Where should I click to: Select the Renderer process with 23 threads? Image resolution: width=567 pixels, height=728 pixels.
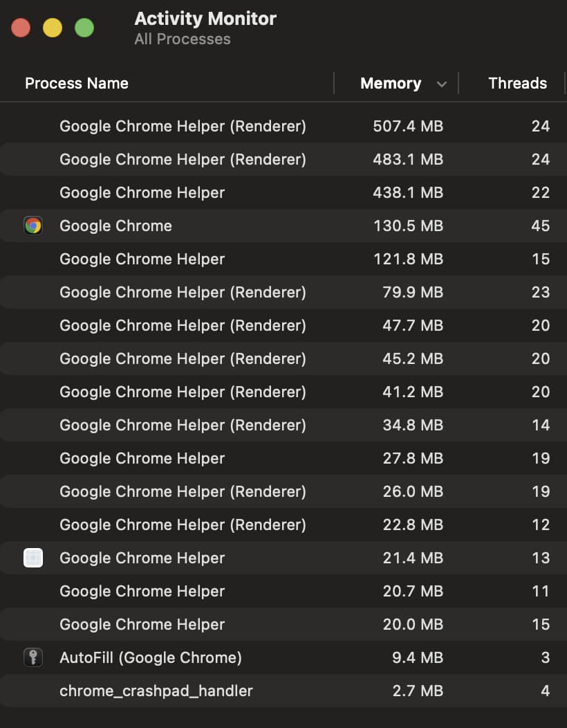[207, 292]
